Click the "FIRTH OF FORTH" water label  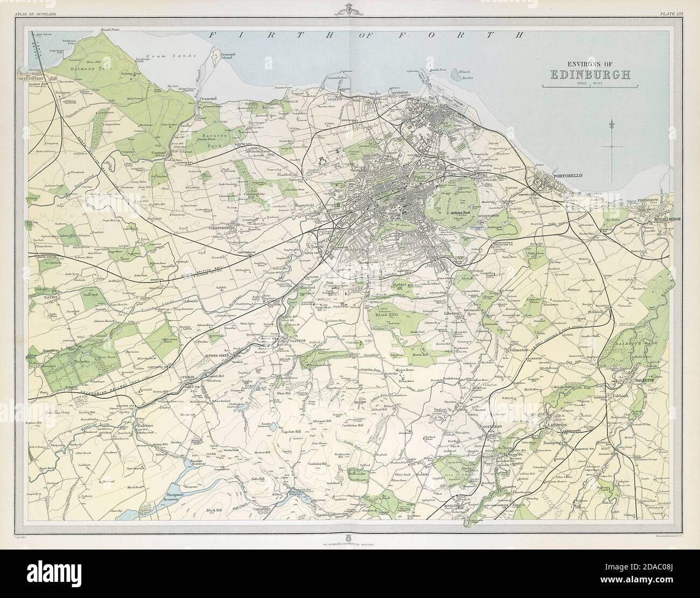pyautogui.click(x=366, y=35)
